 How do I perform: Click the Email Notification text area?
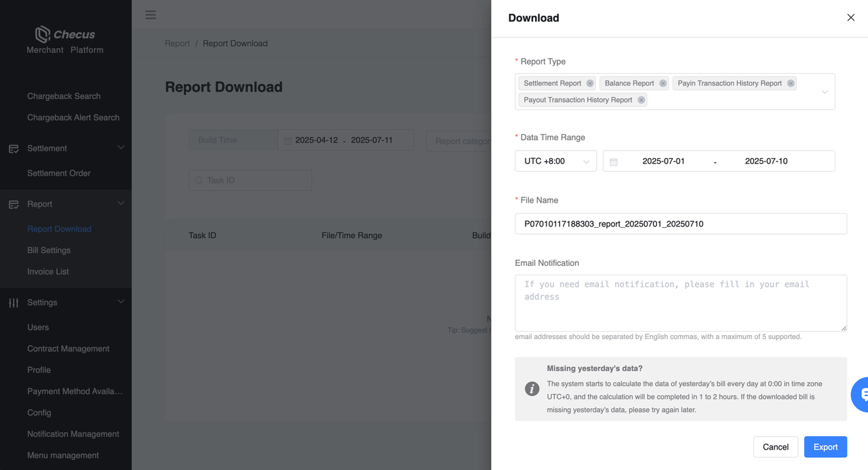coord(680,302)
